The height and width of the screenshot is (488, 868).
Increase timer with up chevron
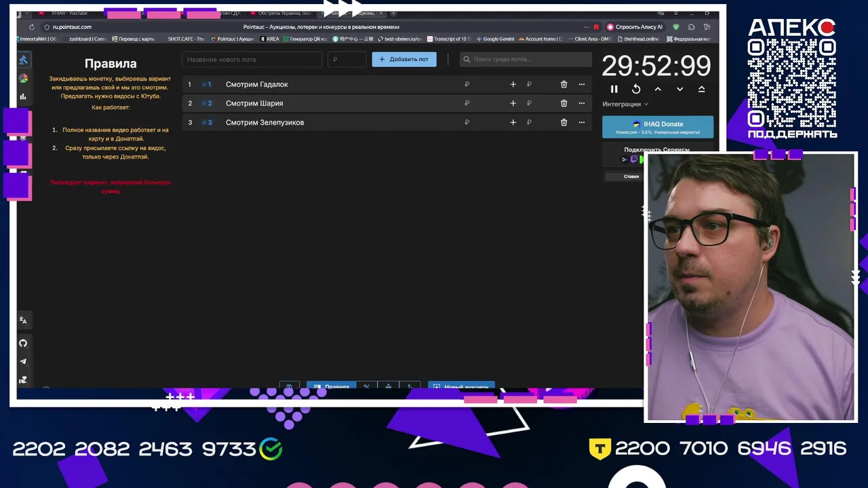658,89
